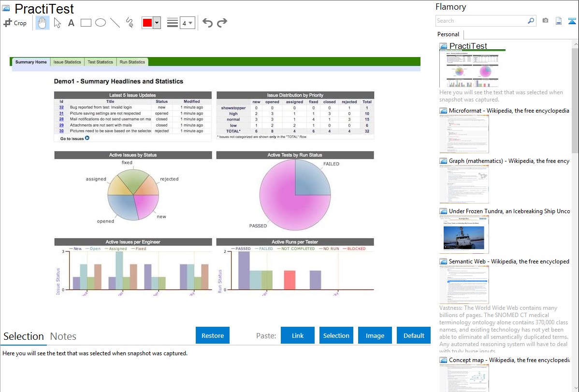The width and height of the screenshot is (579, 392).
Task: Open the Summary Home tab
Action: tap(31, 62)
